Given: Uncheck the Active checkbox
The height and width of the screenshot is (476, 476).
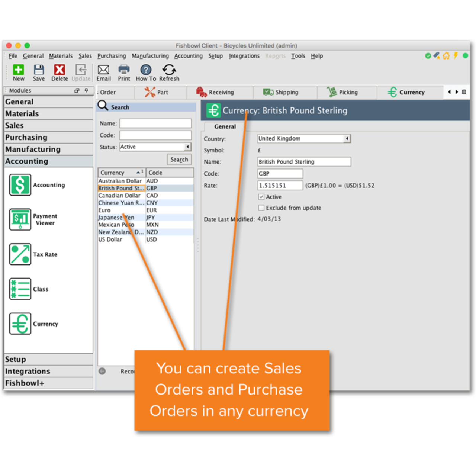Looking at the screenshot, I should pos(261,197).
